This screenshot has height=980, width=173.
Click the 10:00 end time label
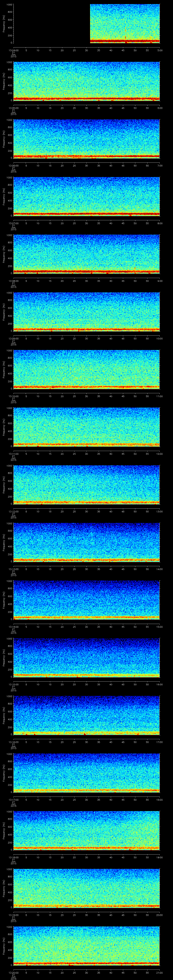point(160,339)
